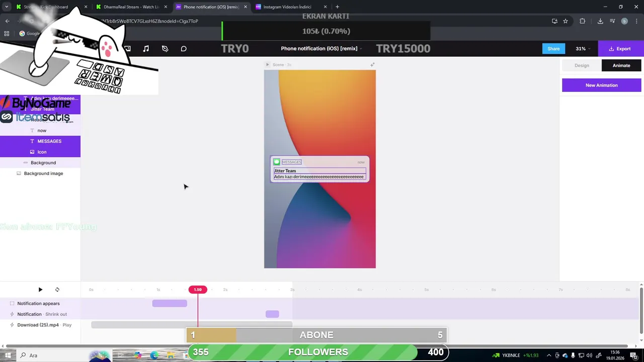
Task: Click the lightning icon beside Download (25).mp4
Action: coord(12,325)
